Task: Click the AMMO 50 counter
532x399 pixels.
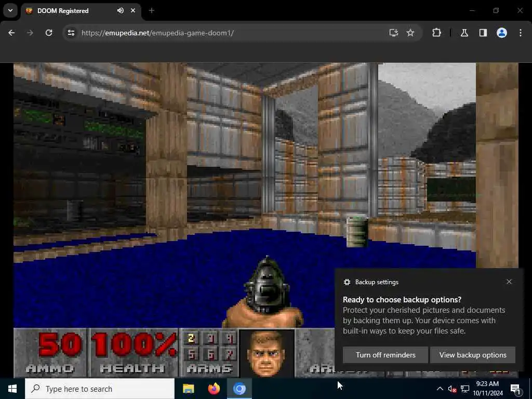Action: (51, 353)
